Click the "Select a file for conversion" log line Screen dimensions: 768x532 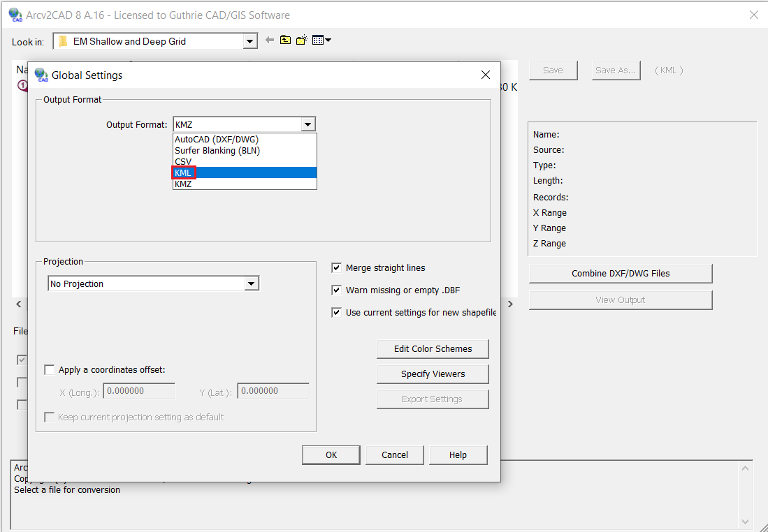67,490
